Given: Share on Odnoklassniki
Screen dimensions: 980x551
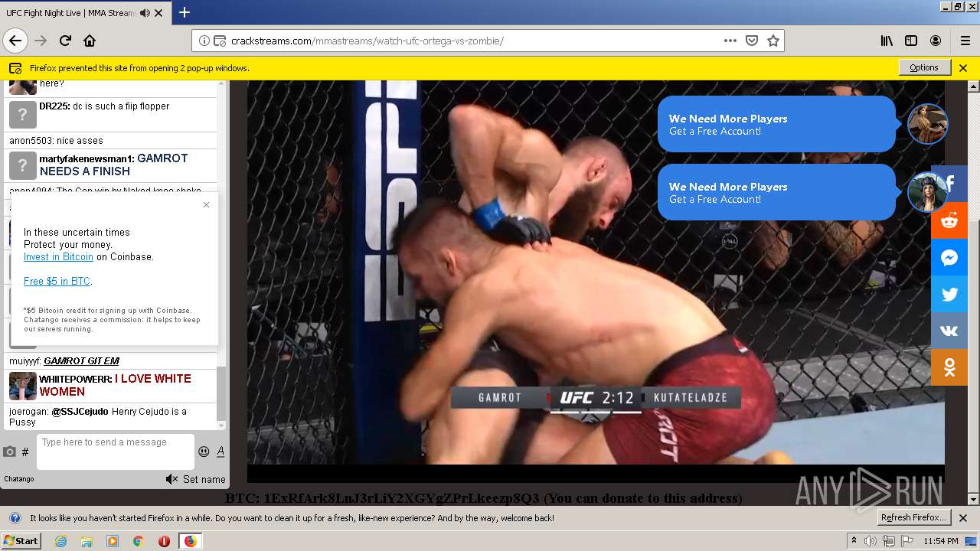Looking at the screenshot, I should pos(949,367).
